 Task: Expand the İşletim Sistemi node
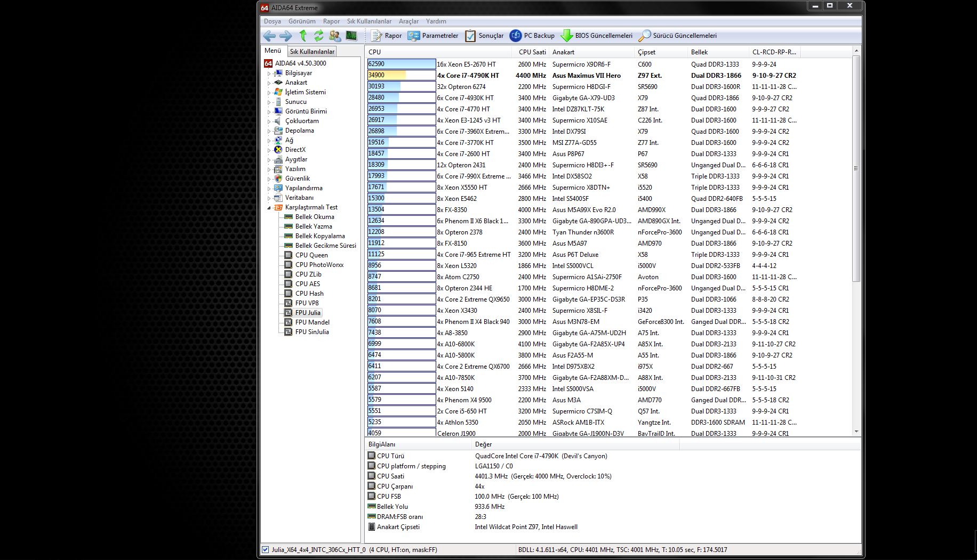pos(269,93)
